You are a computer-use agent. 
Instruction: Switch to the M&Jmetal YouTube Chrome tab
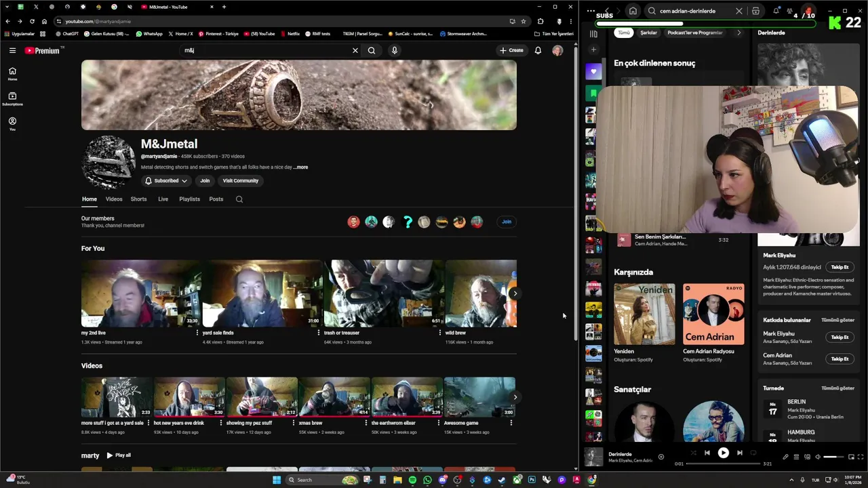[176, 7]
